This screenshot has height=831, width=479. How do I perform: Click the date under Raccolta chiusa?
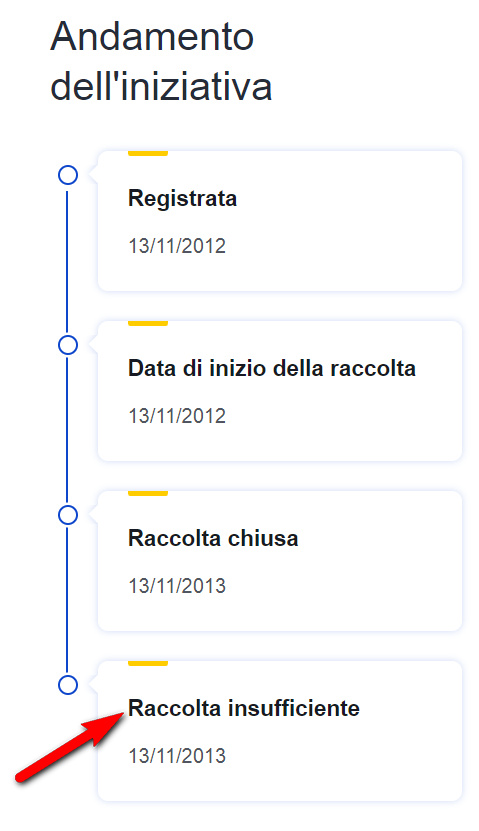pos(177,586)
